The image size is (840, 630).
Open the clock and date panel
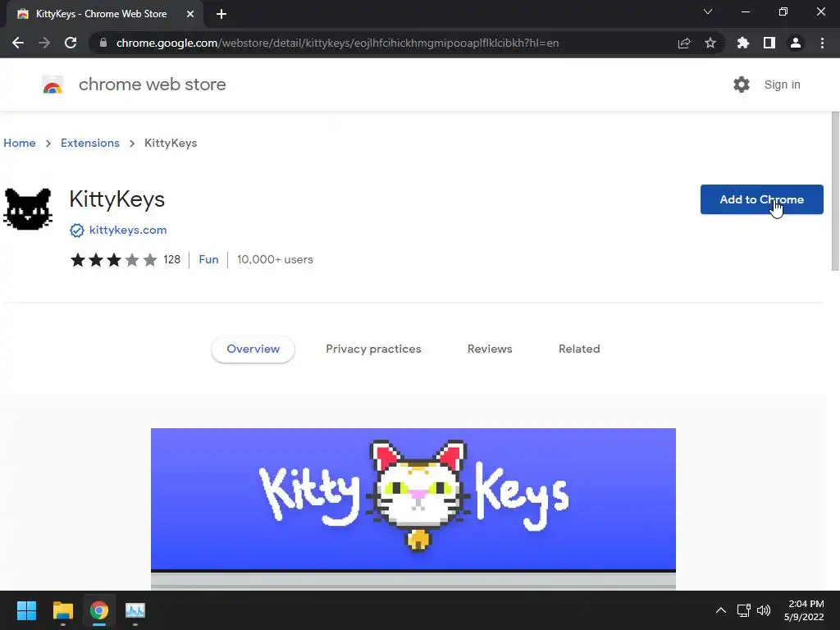point(804,610)
